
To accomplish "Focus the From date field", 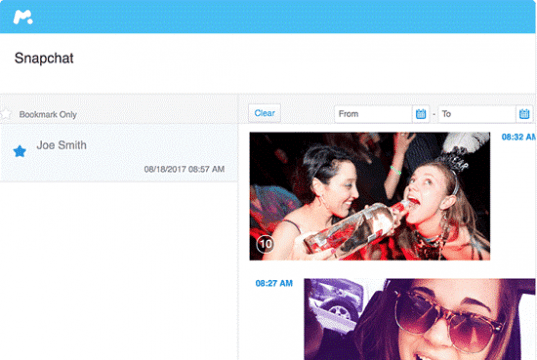I will coord(373,114).
